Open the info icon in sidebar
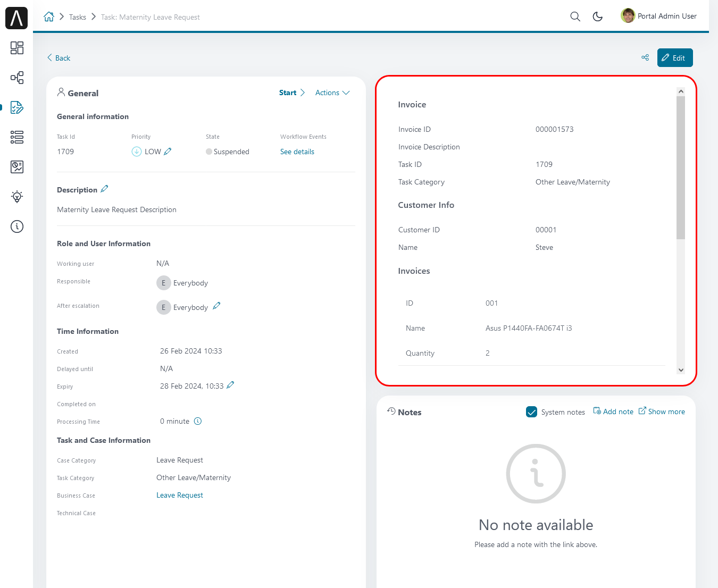 pos(17,226)
